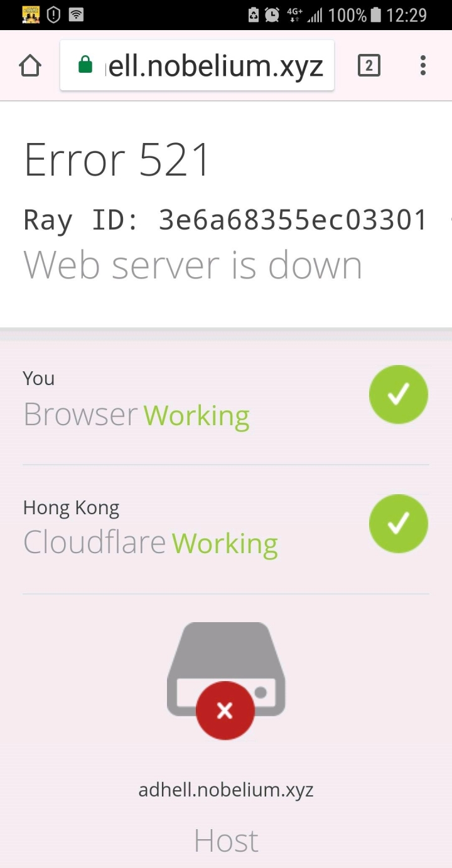
Task: Tap the Ray ID text line
Action: click(x=226, y=221)
